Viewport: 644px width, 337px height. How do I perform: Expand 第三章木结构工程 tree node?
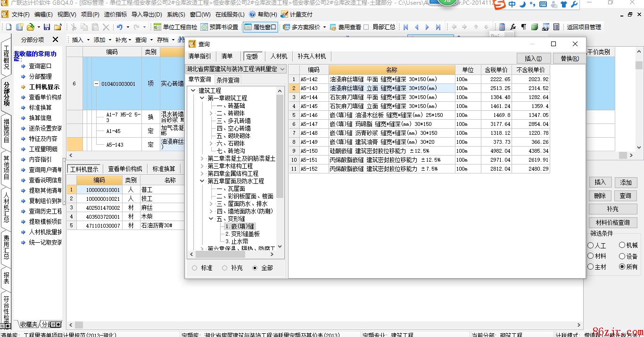203,166
